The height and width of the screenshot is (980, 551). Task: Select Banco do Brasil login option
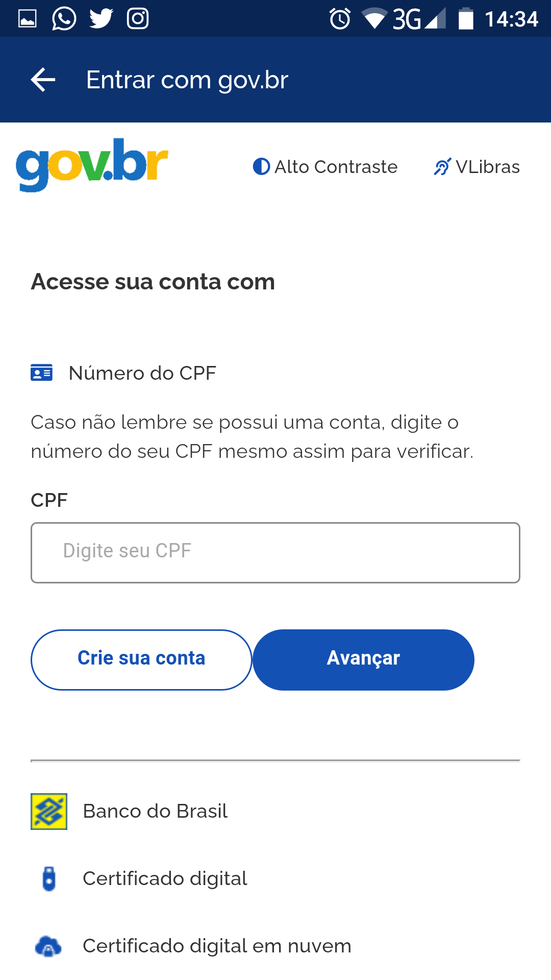coord(155,812)
